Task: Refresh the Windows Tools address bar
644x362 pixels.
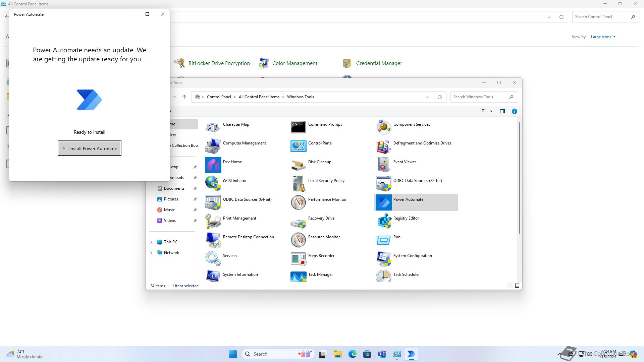Action: coord(439,97)
